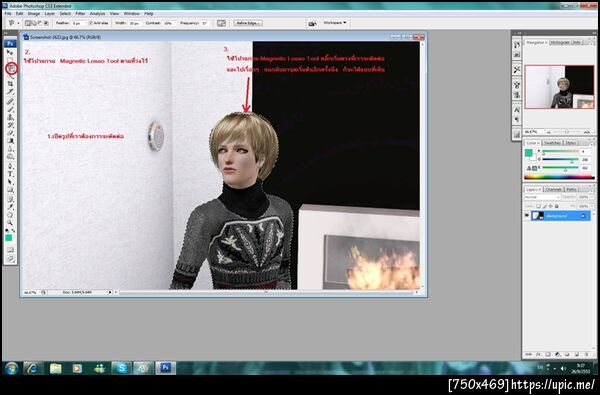Click the Refine Edge button

coord(248,23)
